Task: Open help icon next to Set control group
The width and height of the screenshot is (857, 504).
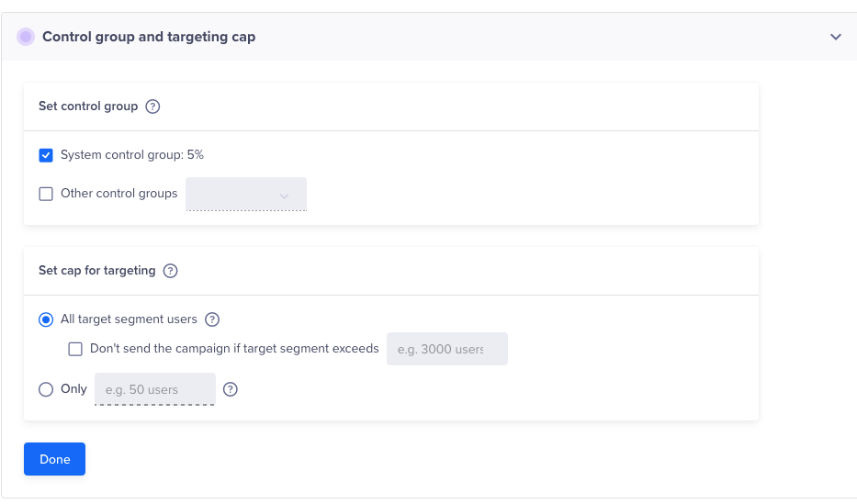Action: [x=152, y=106]
